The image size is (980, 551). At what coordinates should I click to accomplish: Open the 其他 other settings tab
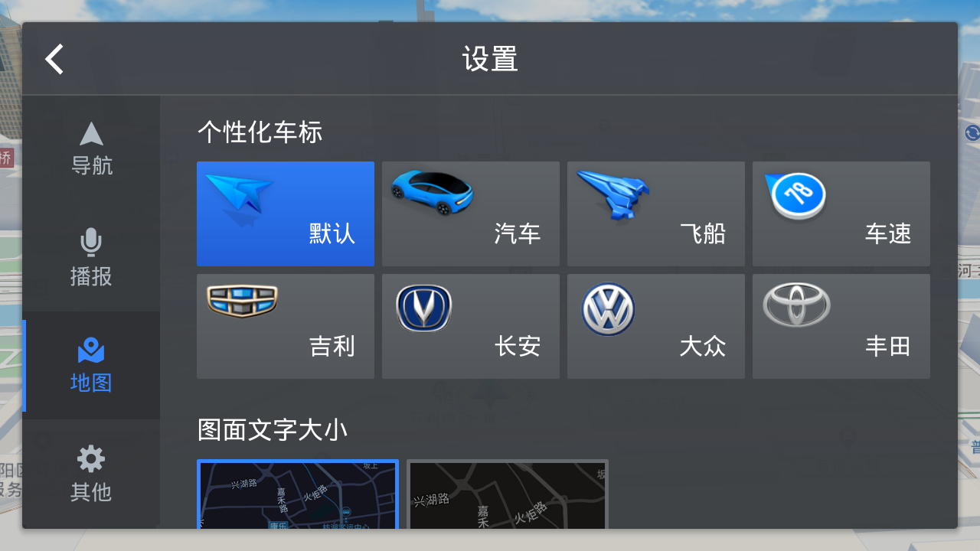coord(91,474)
